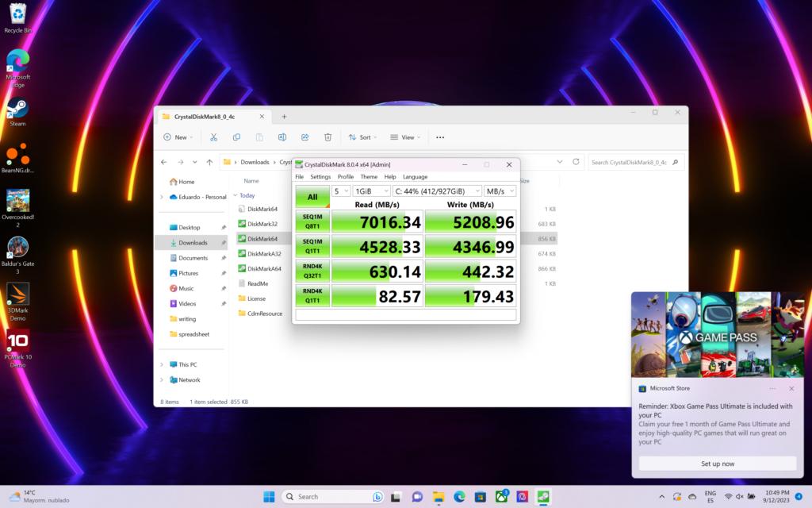The image size is (812, 508).
Task: Open the MB/s unit dropdown
Action: (x=500, y=191)
